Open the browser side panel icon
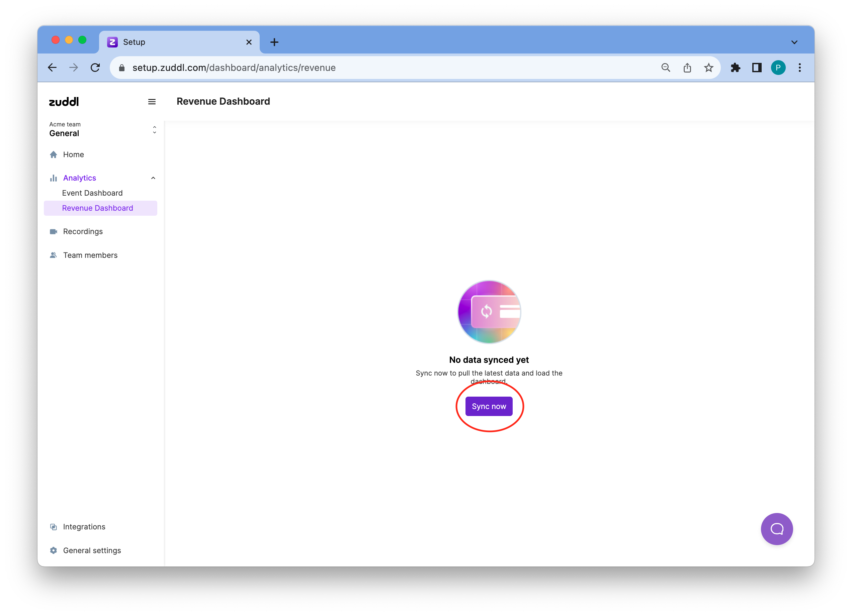852x616 pixels. [757, 68]
